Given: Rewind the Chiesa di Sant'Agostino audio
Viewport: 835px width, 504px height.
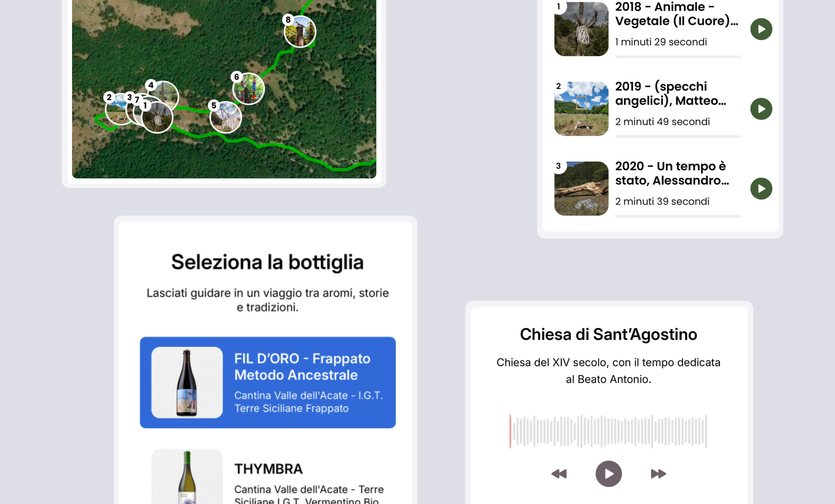Looking at the screenshot, I should pos(559,473).
